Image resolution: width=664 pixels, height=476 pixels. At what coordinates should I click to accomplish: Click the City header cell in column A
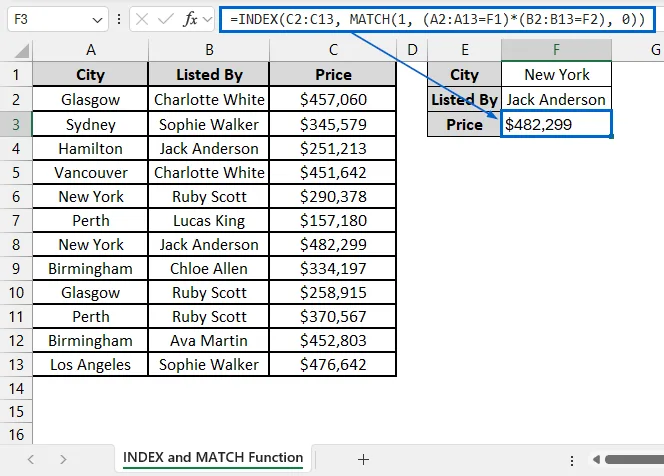[91, 75]
